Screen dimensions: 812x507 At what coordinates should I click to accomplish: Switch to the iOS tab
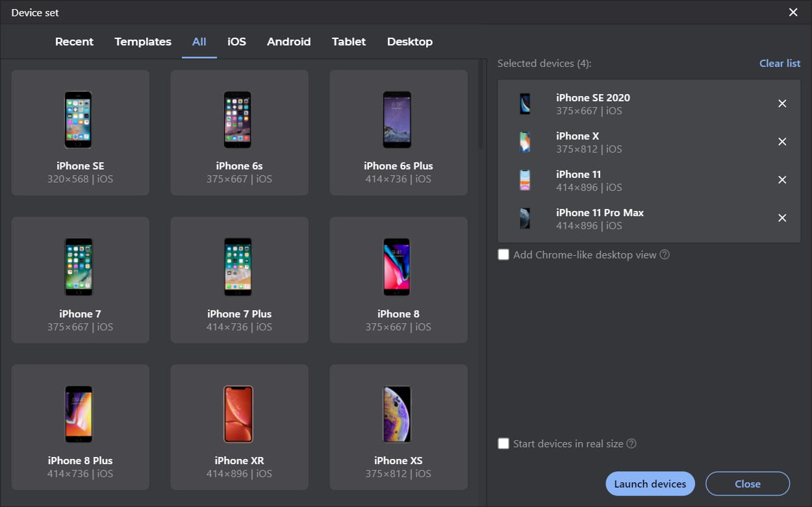[x=236, y=42]
